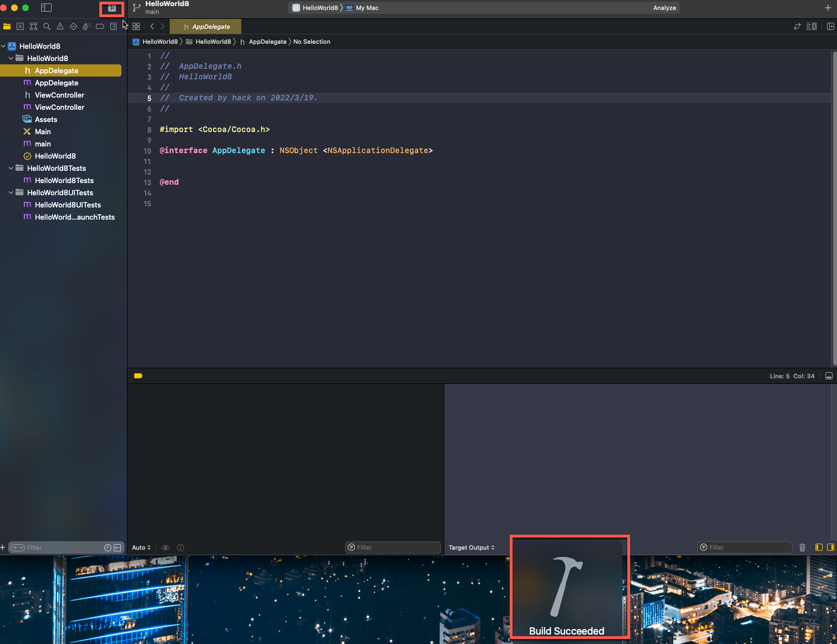Image resolution: width=837 pixels, height=644 pixels.
Task: Click No Selection in breadcrumb bar
Action: coord(312,42)
